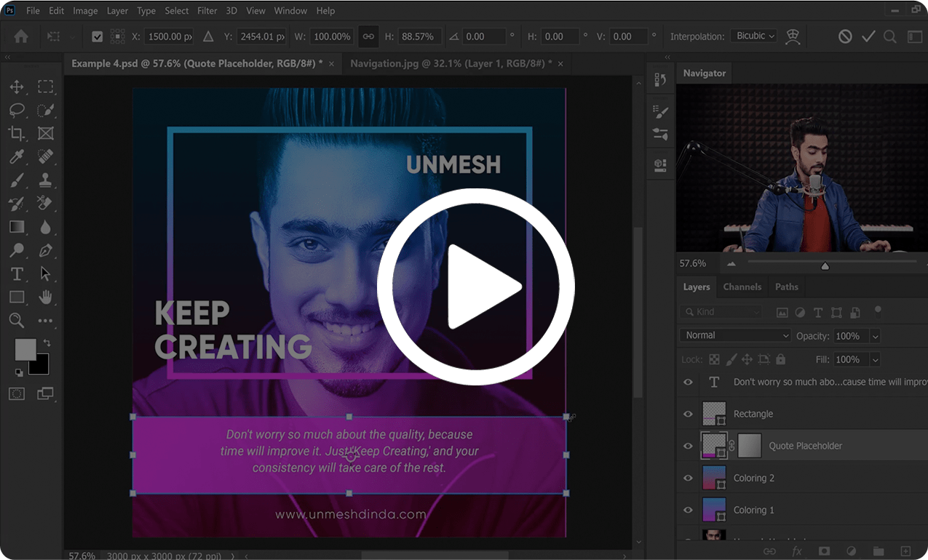Open the Filter menu
The width and height of the screenshot is (928, 560).
[x=207, y=10]
